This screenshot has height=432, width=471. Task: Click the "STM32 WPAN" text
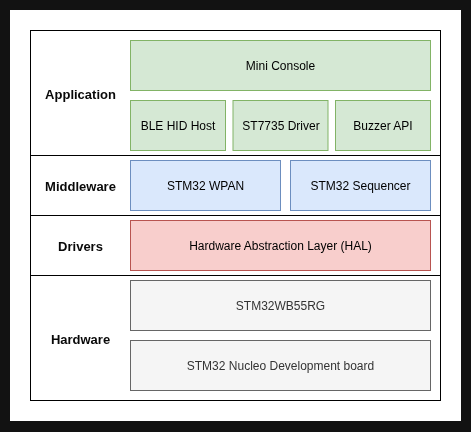(x=205, y=186)
